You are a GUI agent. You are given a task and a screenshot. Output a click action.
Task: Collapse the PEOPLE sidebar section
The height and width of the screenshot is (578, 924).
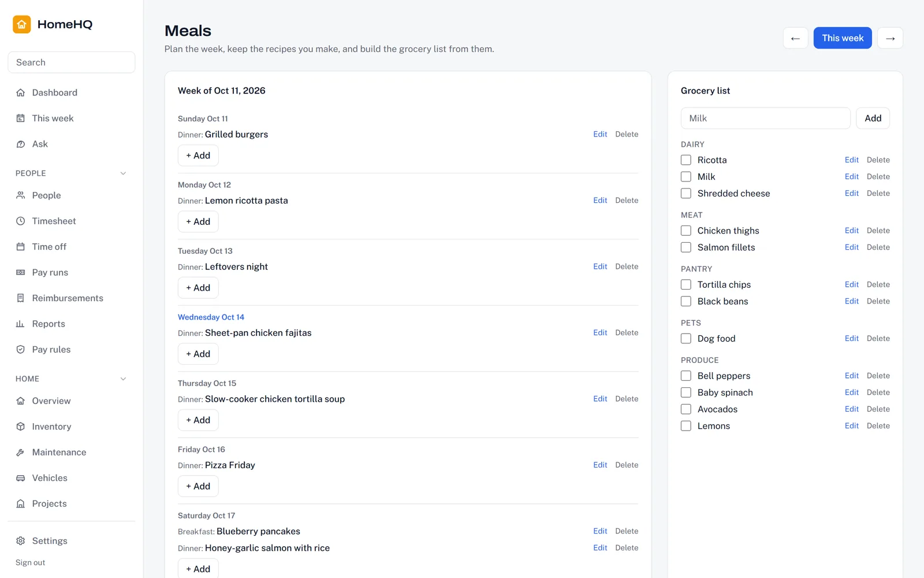tap(123, 173)
